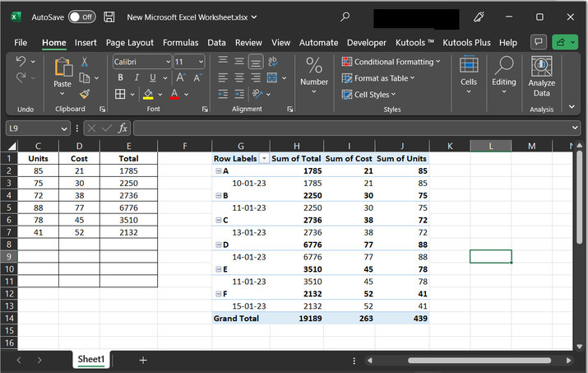Click the Save icon in title bar

109,16
